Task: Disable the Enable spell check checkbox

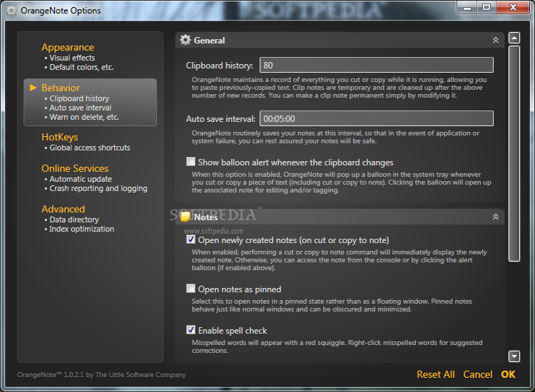Action: pos(190,329)
